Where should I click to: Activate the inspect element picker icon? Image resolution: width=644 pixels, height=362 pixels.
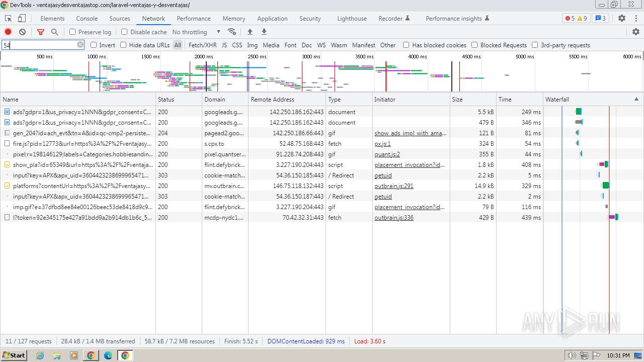pyautogui.click(x=8, y=18)
